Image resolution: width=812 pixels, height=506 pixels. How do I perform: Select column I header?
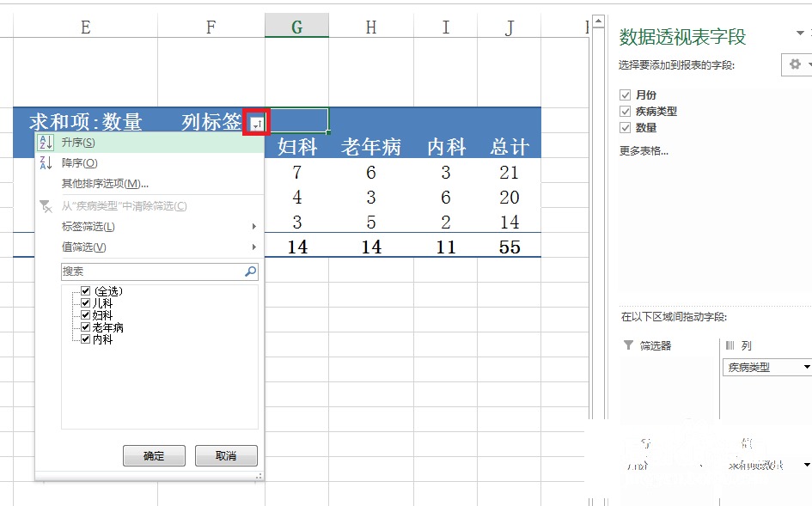tap(445, 27)
